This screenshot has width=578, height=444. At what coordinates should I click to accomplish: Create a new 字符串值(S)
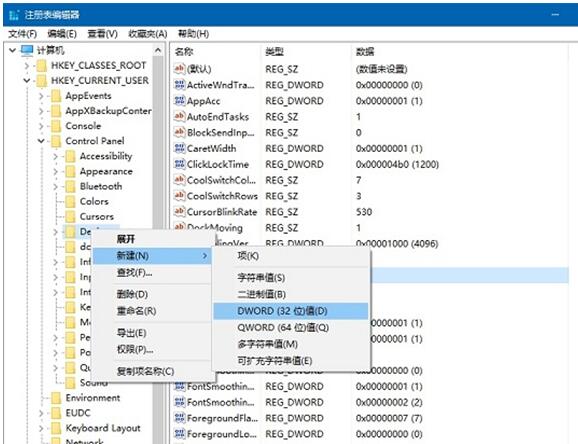(x=291, y=277)
